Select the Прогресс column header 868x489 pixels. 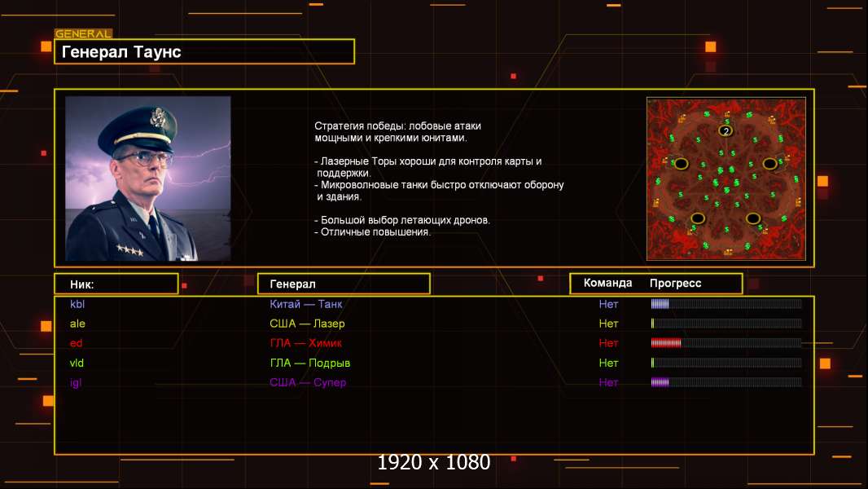click(x=676, y=284)
